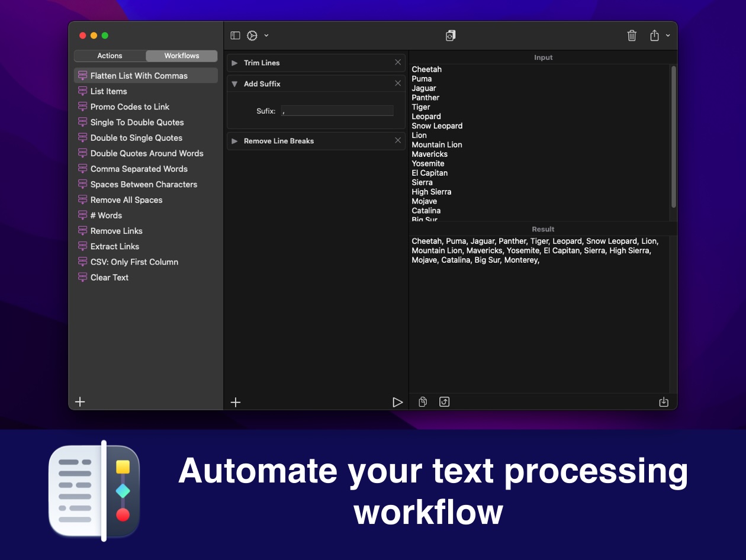The width and height of the screenshot is (746, 560).
Task: Run the workflow with play button
Action: [398, 403]
